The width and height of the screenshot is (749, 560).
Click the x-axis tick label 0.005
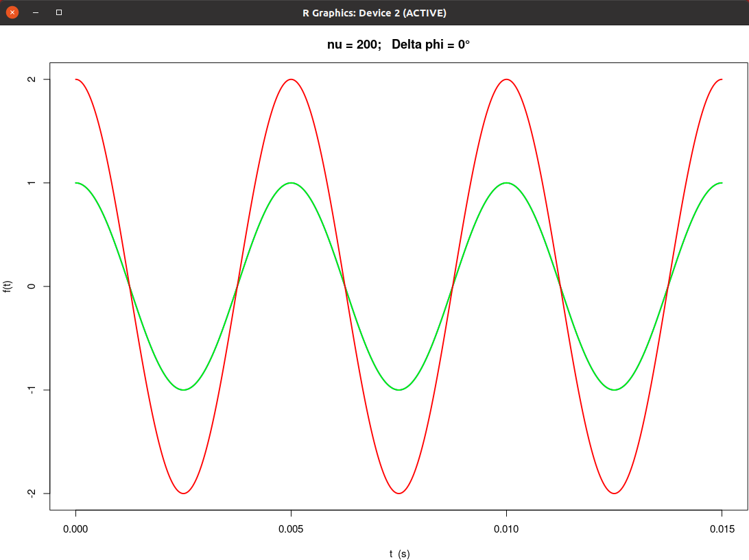291,529
